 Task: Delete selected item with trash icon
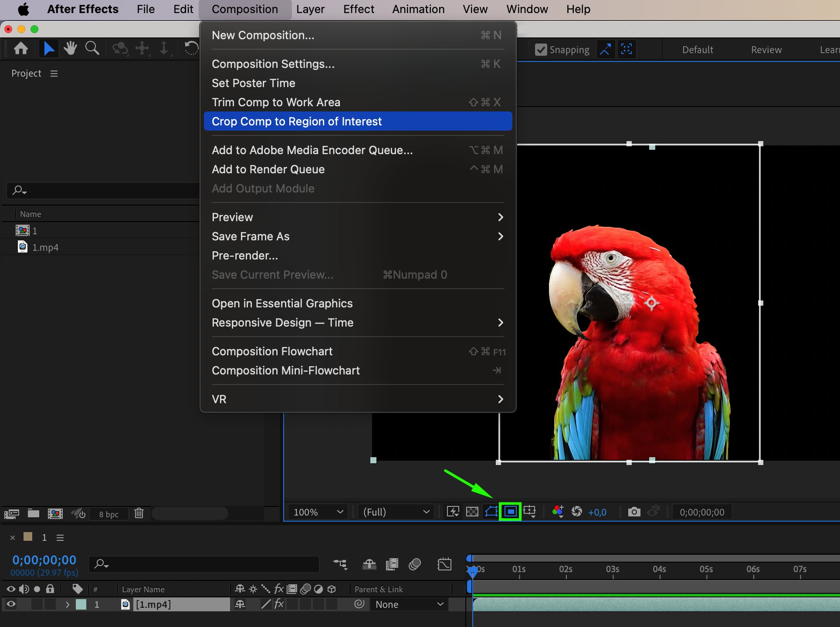pyautogui.click(x=139, y=513)
